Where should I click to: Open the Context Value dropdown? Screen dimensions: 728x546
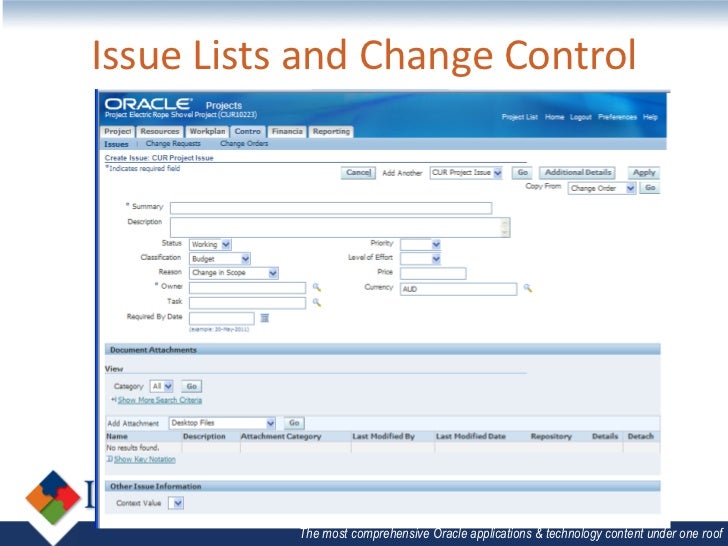pyautogui.click(x=176, y=503)
